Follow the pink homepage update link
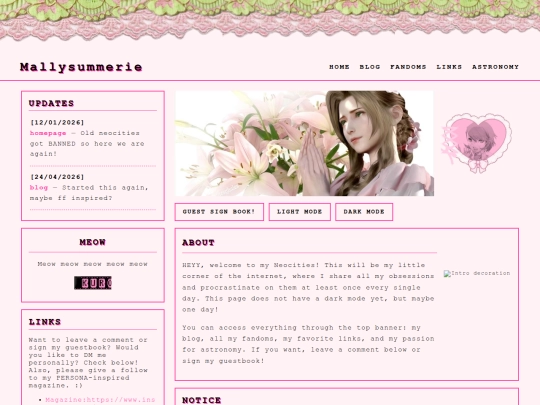The width and height of the screenshot is (540, 405). (x=48, y=133)
